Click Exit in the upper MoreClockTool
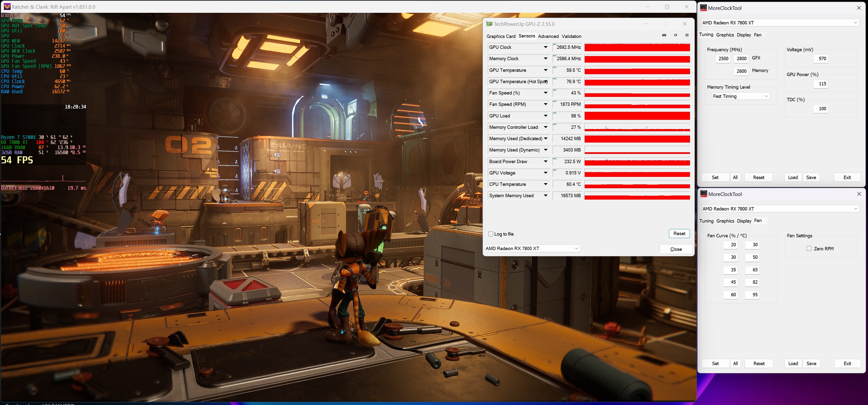Screen dimensions: 868x405 (847, 177)
